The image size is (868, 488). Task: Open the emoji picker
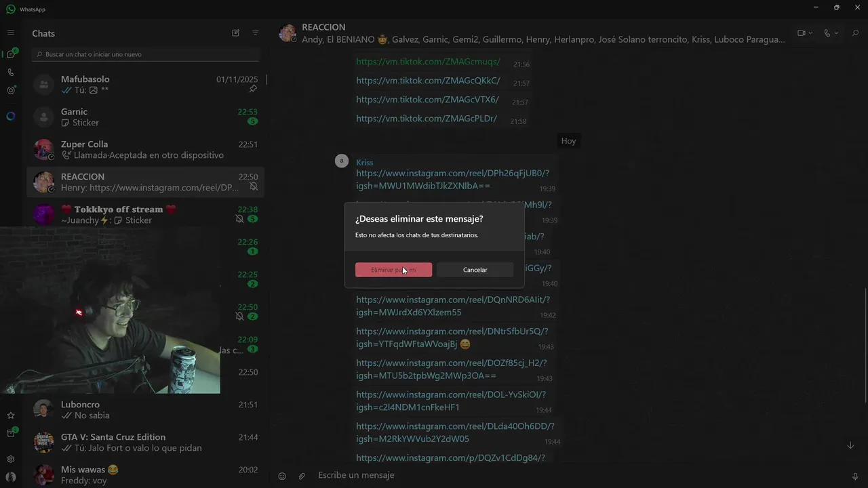[x=282, y=476]
